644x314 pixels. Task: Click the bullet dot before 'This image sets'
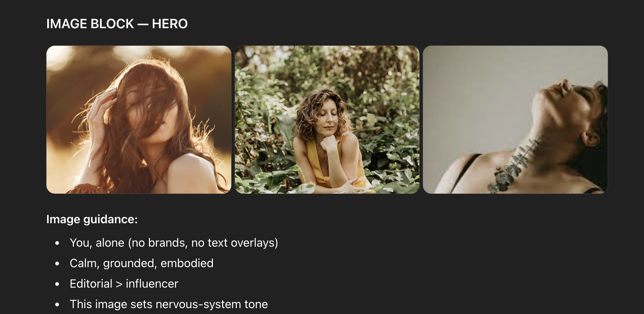57,304
